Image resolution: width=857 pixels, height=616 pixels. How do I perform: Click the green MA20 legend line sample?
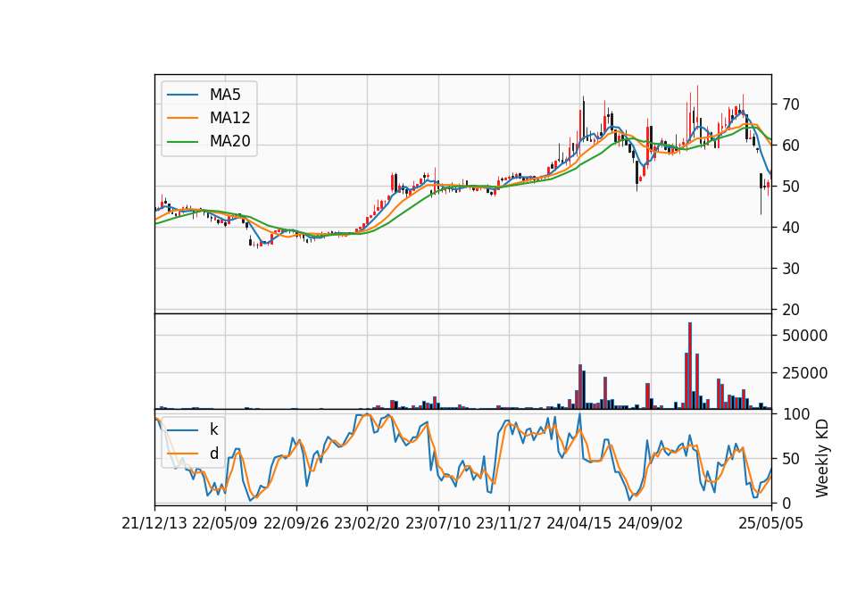pyautogui.click(x=182, y=142)
